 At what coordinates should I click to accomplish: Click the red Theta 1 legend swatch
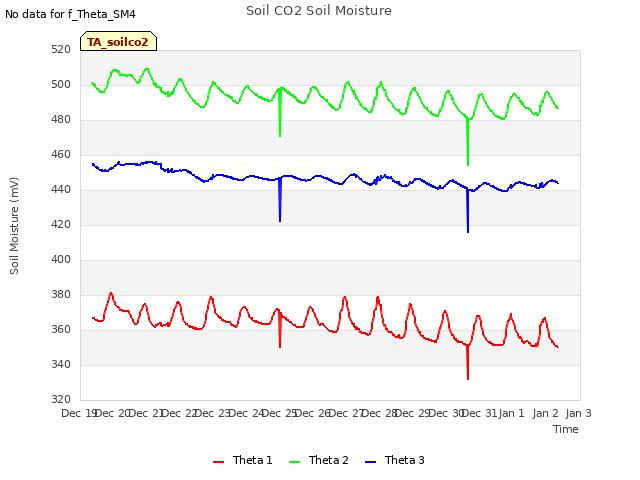[x=219, y=462]
